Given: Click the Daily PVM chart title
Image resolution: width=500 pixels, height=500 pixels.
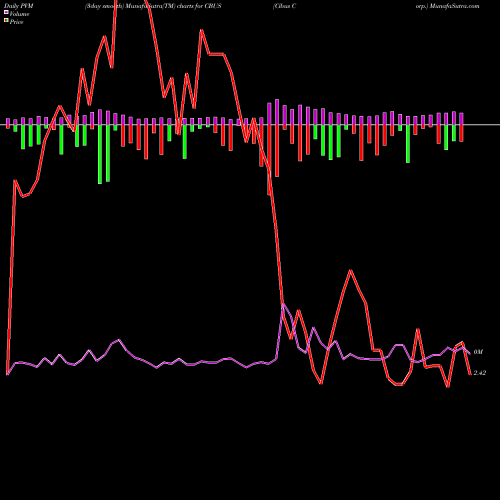Looking at the screenshot, I should pyautogui.click(x=19, y=6).
